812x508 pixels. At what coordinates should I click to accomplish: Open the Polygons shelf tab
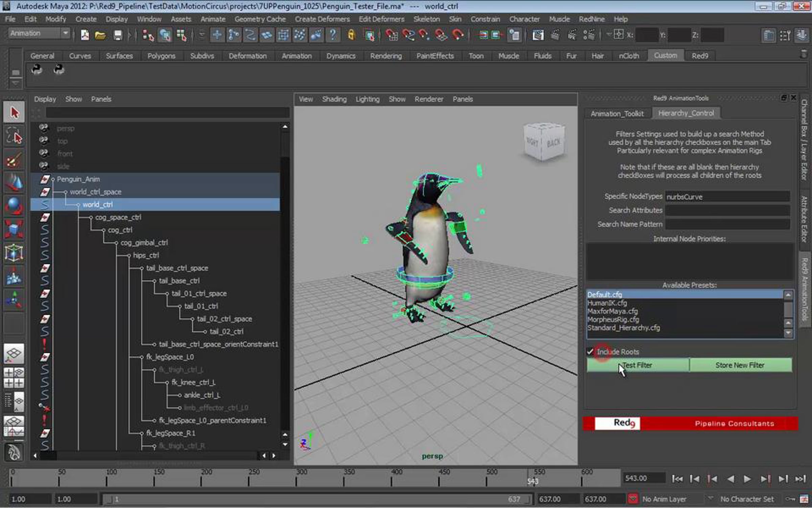[x=161, y=56]
